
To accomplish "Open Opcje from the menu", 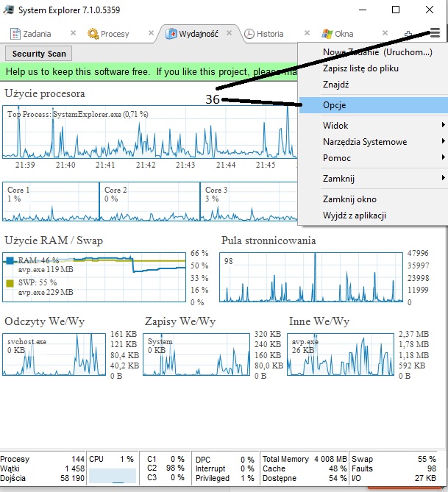I will (374, 105).
